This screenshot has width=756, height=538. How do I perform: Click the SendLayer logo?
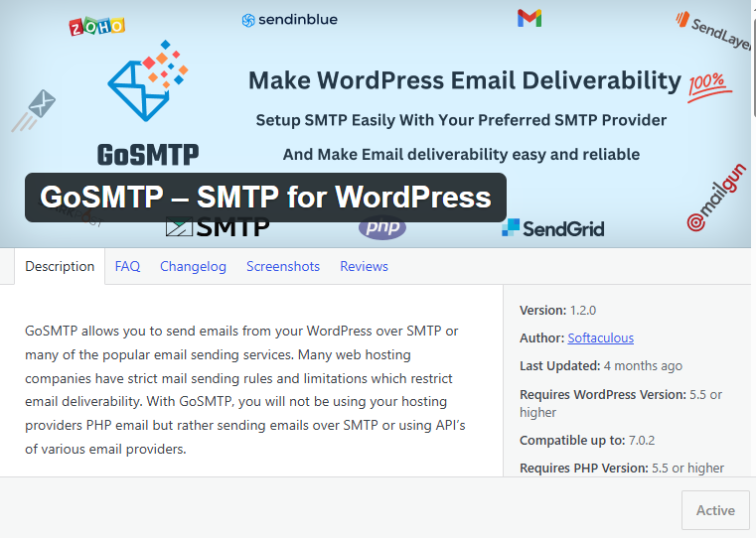(x=713, y=31)
